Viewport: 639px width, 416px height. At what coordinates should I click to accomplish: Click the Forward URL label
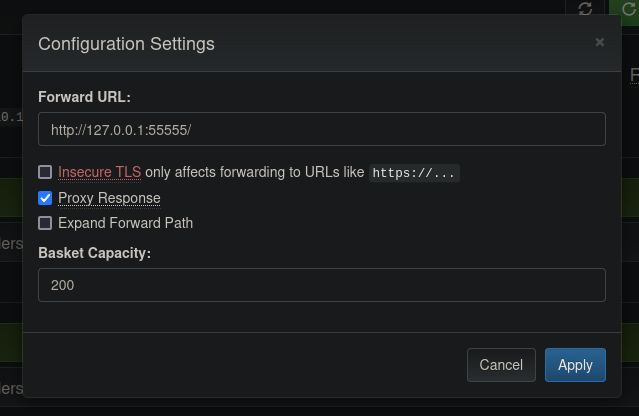click(x=84, y=97)
